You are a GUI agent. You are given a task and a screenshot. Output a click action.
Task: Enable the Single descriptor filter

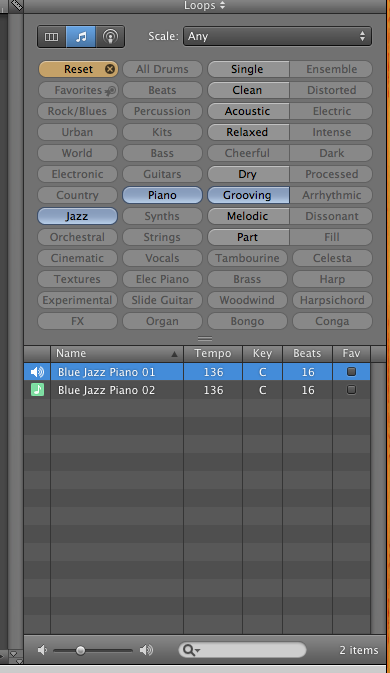tap(248, 69)
